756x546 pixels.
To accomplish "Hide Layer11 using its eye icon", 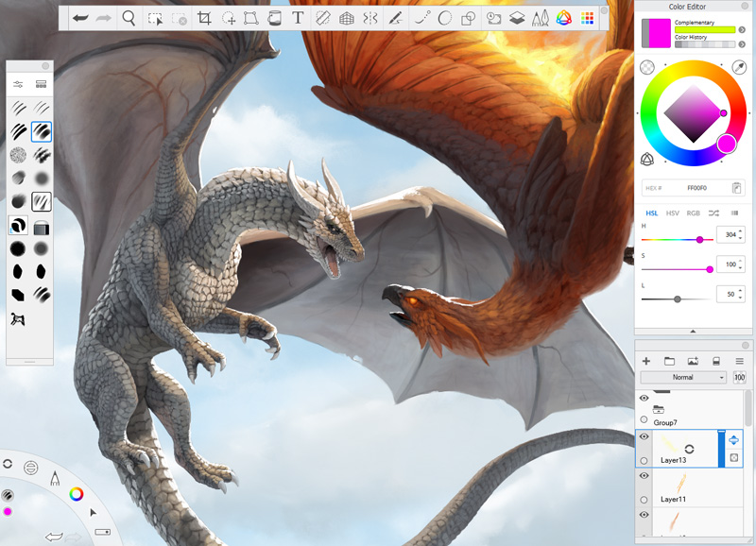I will pyautogui.click(x=644, y=476).
